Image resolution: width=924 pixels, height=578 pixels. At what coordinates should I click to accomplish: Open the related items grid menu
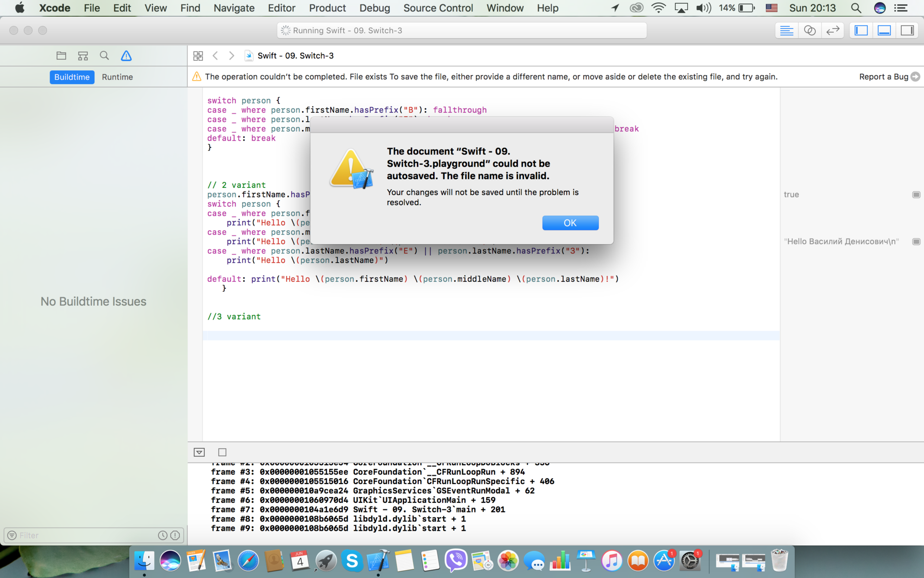(198, 55)
